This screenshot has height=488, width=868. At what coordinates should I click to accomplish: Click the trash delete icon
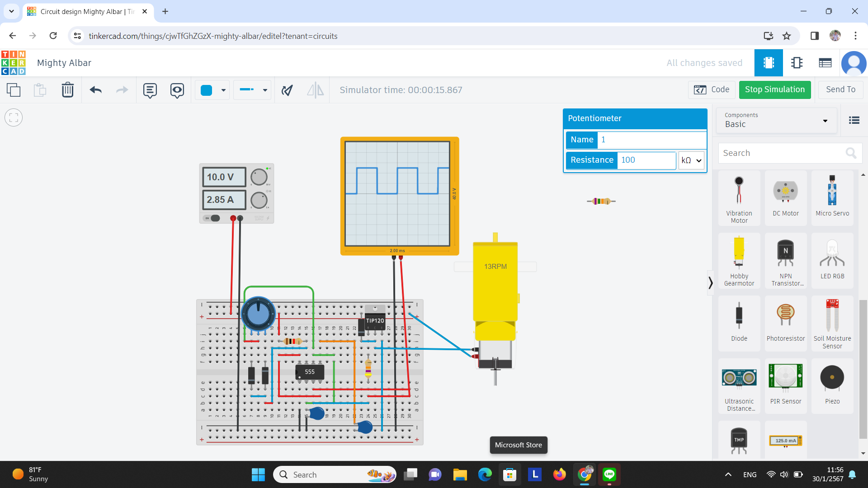point(67,90)
